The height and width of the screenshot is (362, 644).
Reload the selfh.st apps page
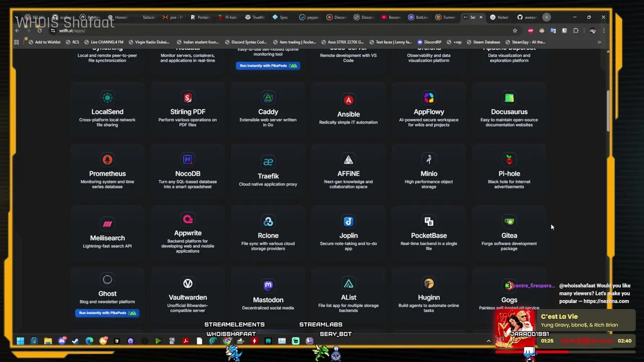tap(39, 31)
